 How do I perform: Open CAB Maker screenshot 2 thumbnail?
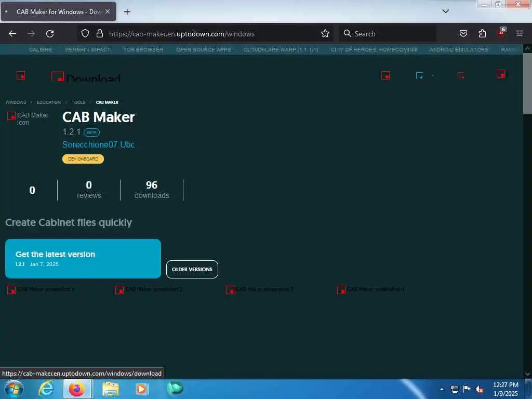(149, 290)
